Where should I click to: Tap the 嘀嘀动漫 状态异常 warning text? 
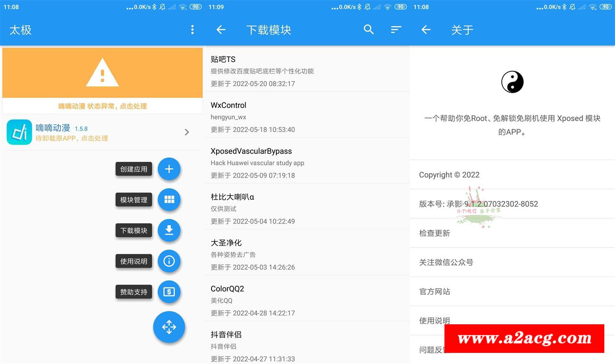tap(102, 106)
